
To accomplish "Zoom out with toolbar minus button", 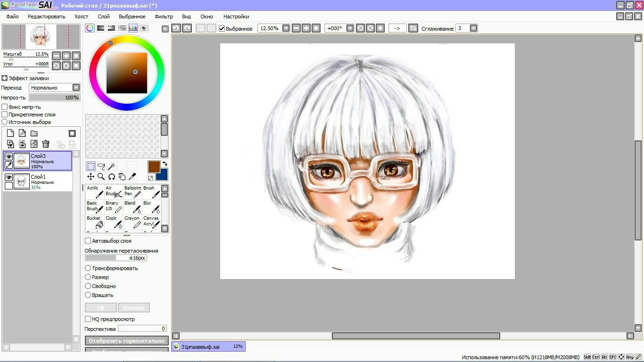I will 296,28.
